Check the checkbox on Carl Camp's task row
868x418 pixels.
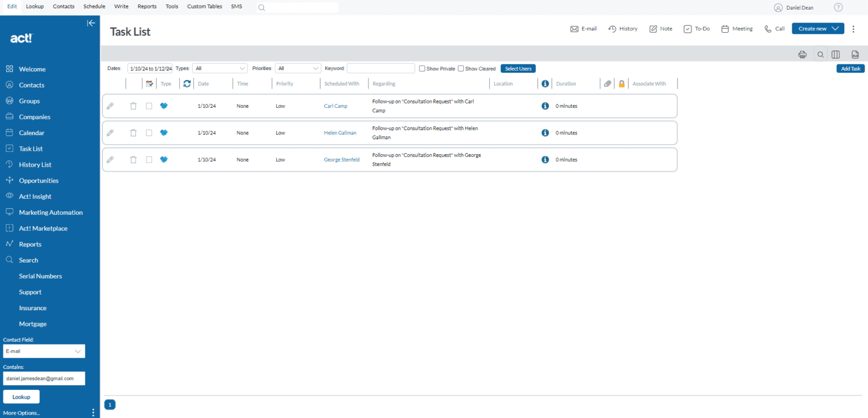[x=149, y=106]
